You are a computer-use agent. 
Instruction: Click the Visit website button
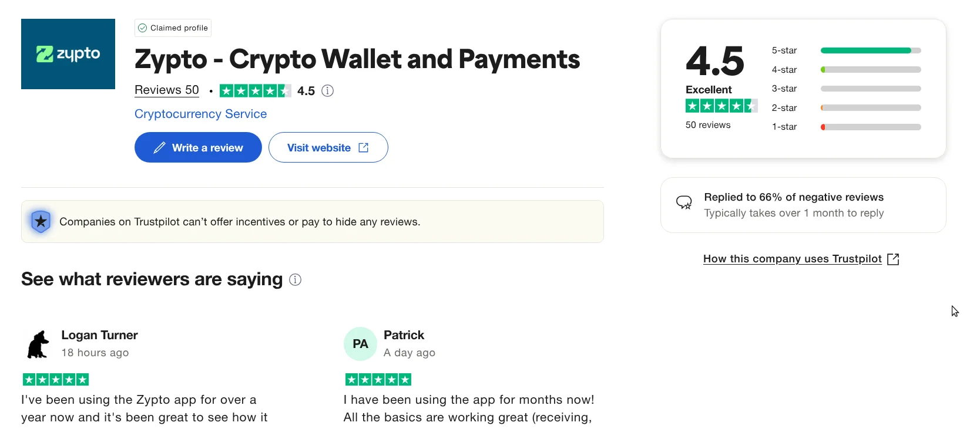tap(328, 147)
